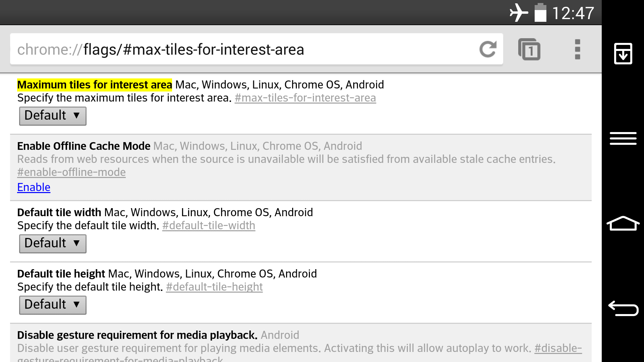This screenshot has height=362, width=644.
Task: Tap the #enable-offline-mode anchor link
Action: (71, 172)
